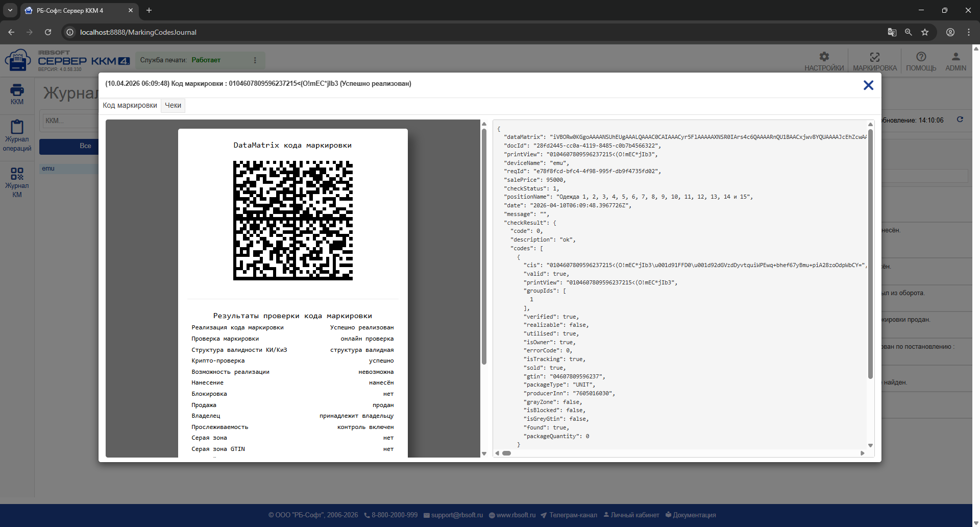
Task: Click the Работает print service status
Action: click(x=206, y=60)
